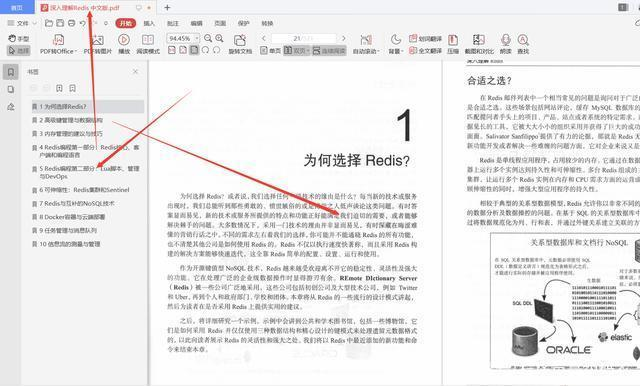Start slideshow with 播放 button
The image size is (640, 386).
124,44
